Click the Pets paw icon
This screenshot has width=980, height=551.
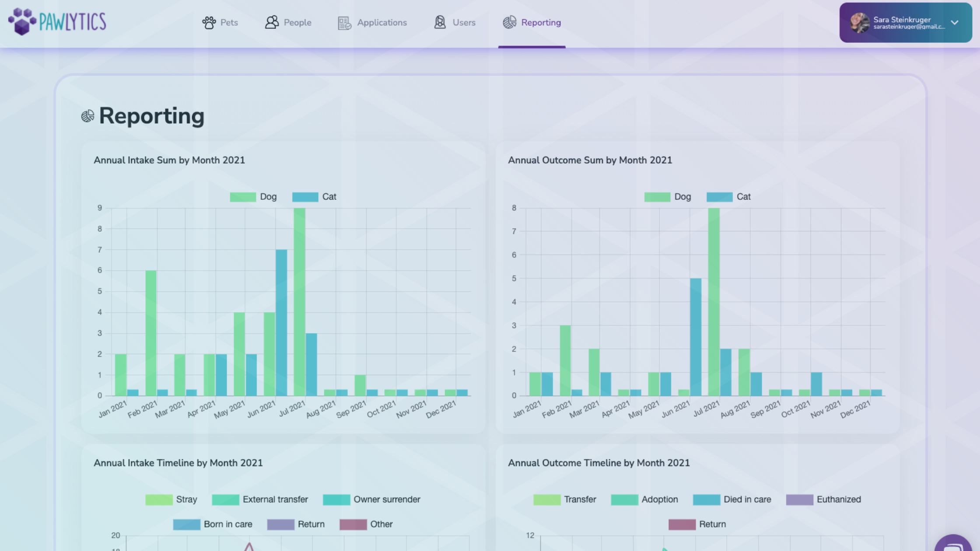pos(209,22)
